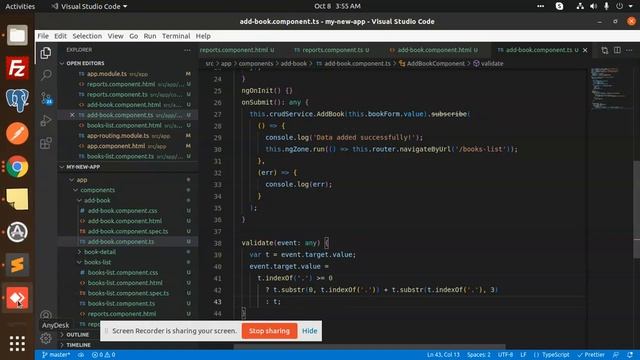Open the Extensions view

tap(46, 143)
